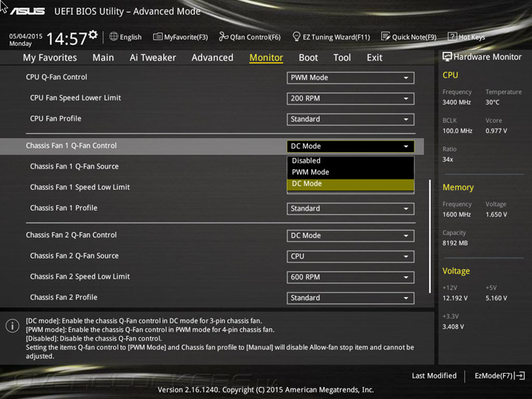Switch to the Main tab
This screenshot has height=399, width=532.
coord(103,58)
